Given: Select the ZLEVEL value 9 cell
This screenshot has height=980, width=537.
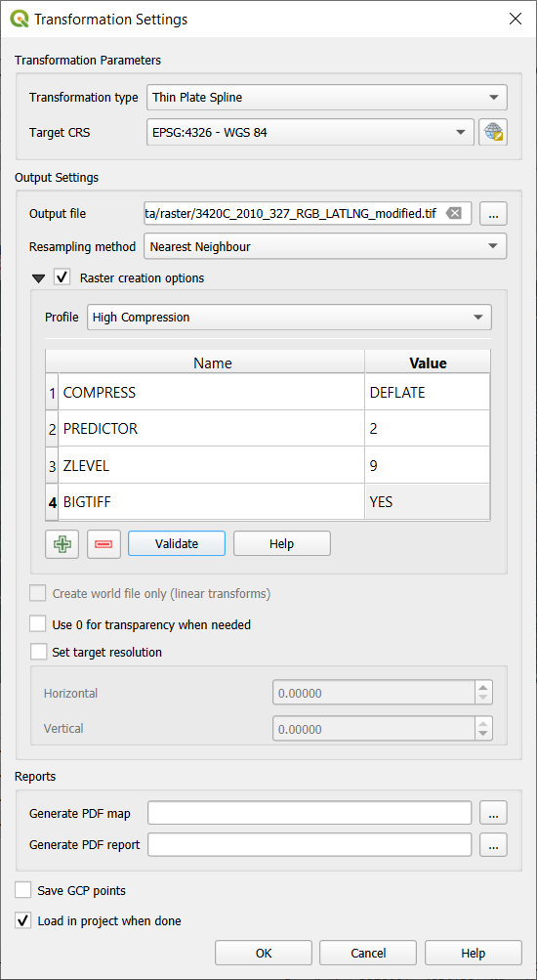Looking at the screenshot, I should (427, 465).
